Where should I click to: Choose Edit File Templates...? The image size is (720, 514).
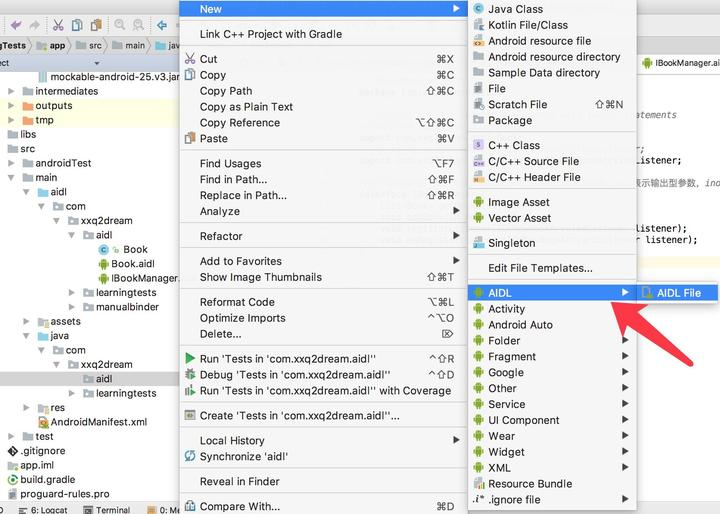552,268
